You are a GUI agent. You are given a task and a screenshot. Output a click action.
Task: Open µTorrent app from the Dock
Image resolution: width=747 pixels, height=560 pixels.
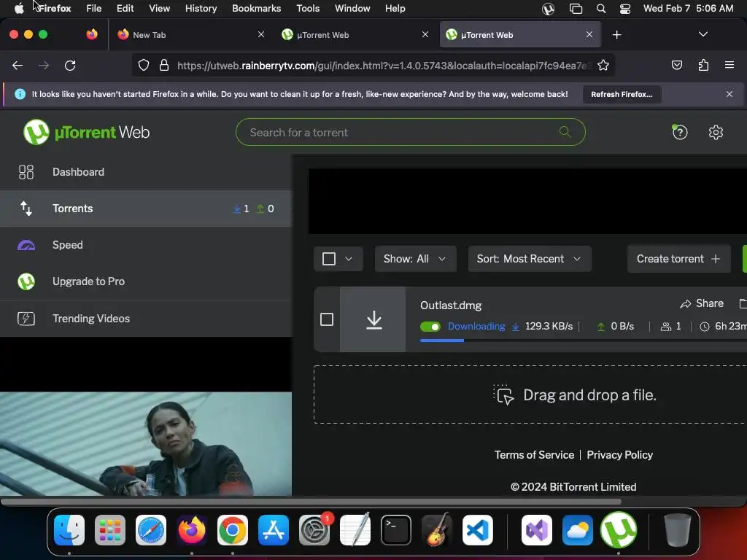tap(619, 530)
